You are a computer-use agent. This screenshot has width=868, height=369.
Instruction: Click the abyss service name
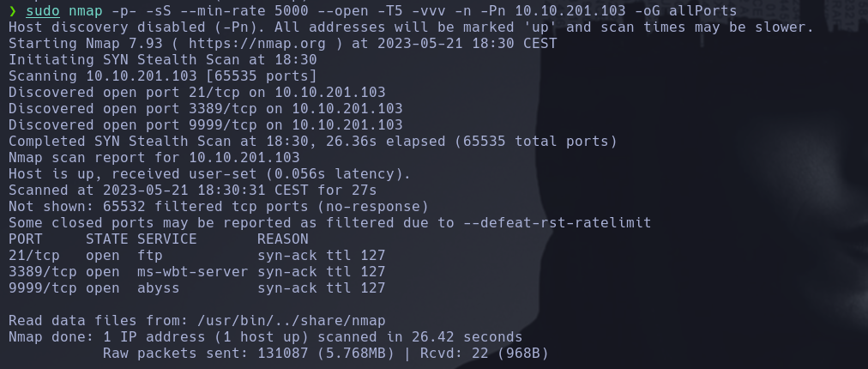158,287
